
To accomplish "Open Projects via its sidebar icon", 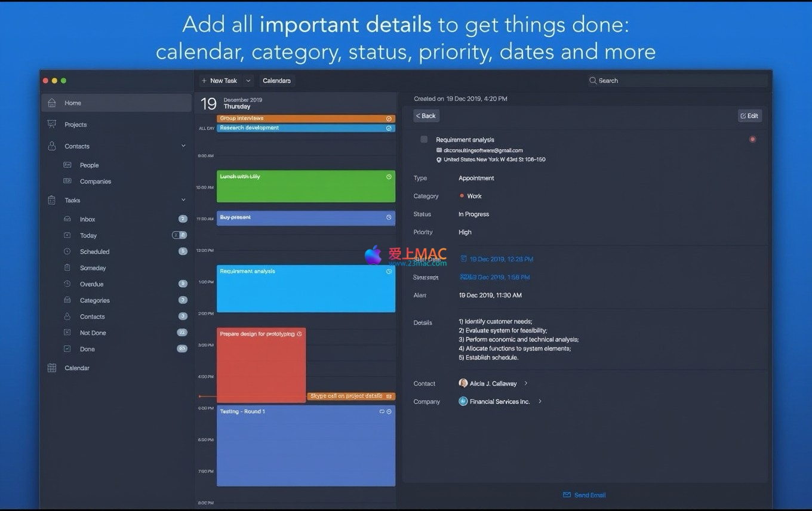I will [x=52, y=124].
